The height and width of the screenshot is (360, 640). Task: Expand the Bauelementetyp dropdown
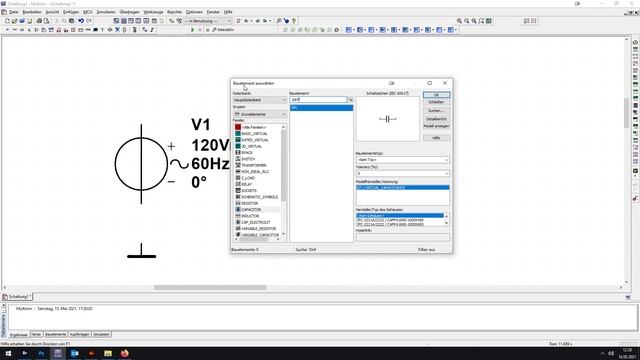pos(402,160)
